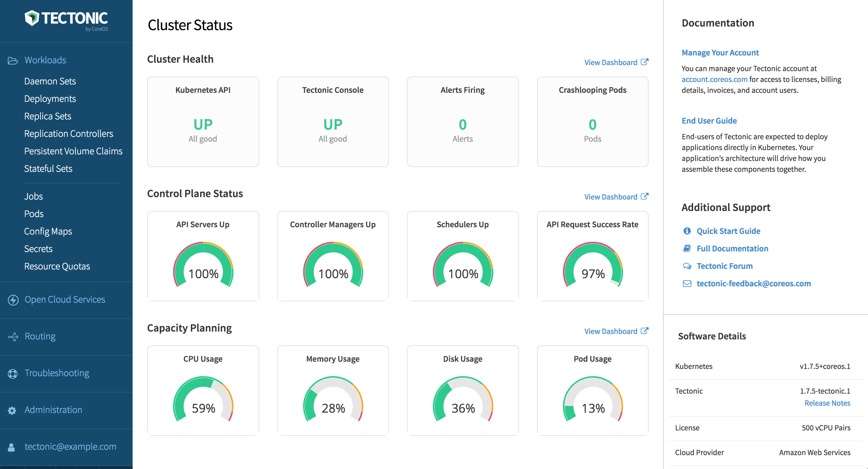Click the Manage Your Account link
Screen dimensions: 868x469
(x=720, y=52)
